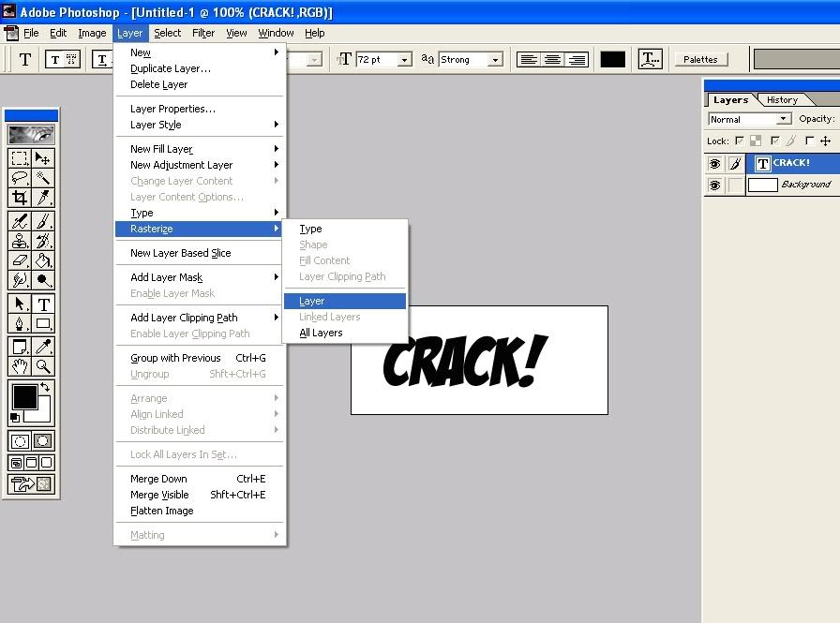Open the Filter menu

[x=203, y=33]
